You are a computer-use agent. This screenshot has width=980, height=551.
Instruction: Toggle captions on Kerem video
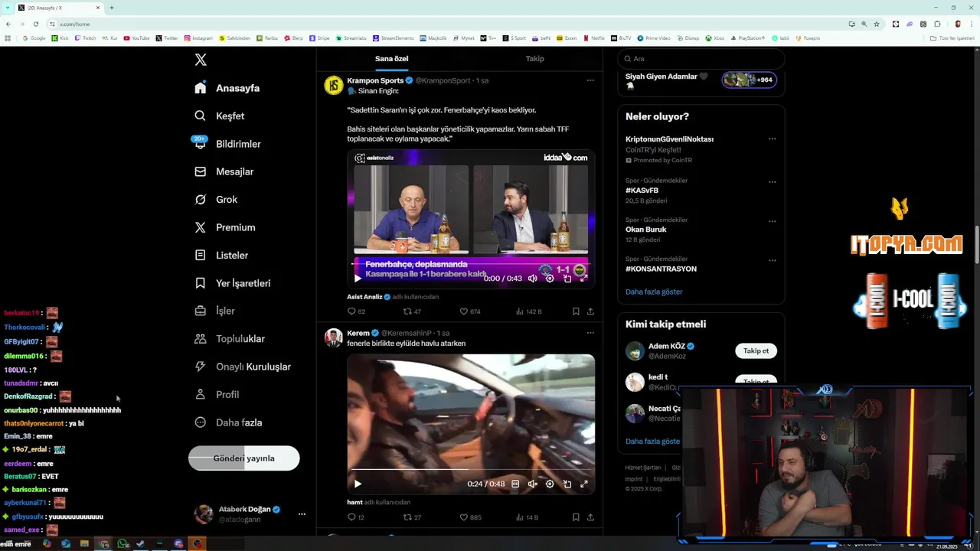(515, 484)
